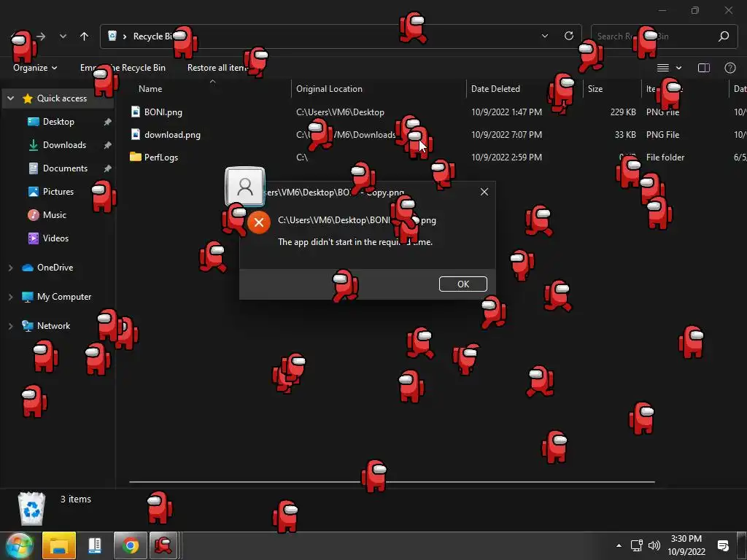Click the Recycle Bin icon in address bar
This screenshot has height=560, width=747.
(112, 36)
